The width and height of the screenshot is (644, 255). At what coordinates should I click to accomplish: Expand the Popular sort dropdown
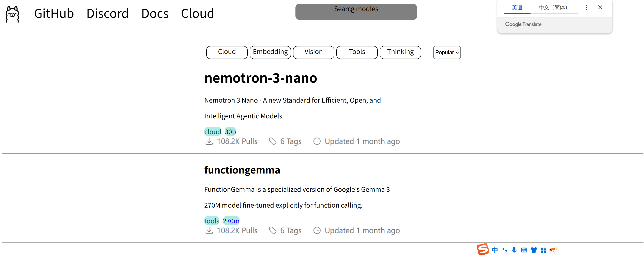446,52
